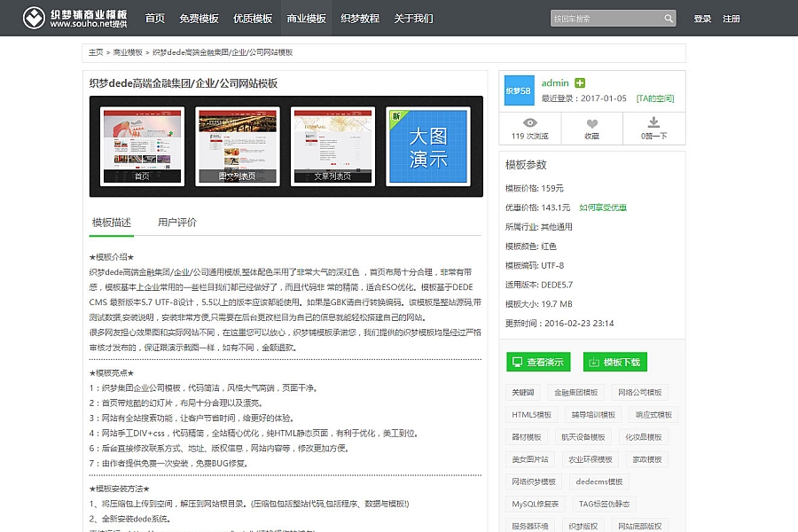Click the 更新时间 2016-02-23 text
Viewport: 798px width, 532px height.
(x=559, y=324)
